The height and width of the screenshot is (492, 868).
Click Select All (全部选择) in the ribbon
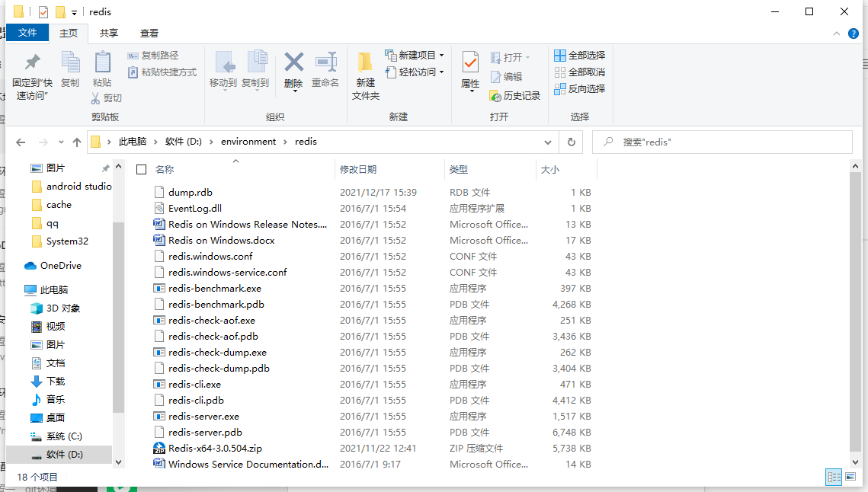click(x=580, y=56)
